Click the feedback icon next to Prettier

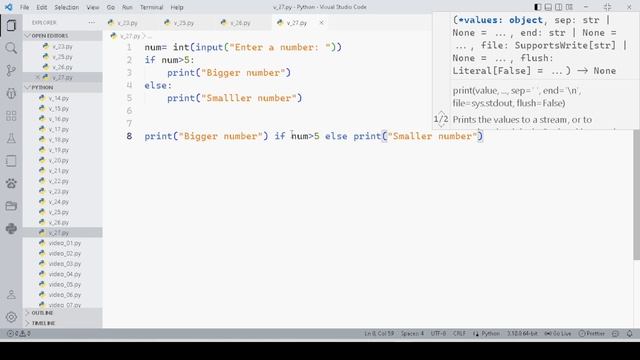[616, 333]
